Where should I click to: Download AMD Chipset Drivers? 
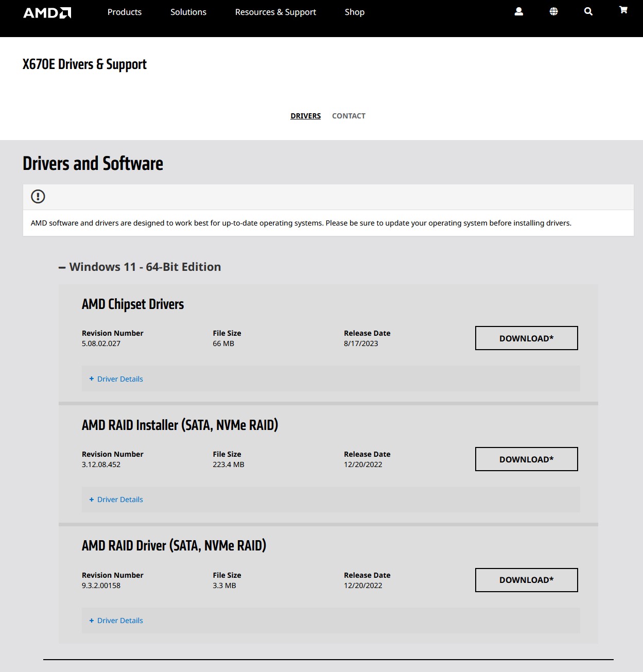click(x=526, y=338)
